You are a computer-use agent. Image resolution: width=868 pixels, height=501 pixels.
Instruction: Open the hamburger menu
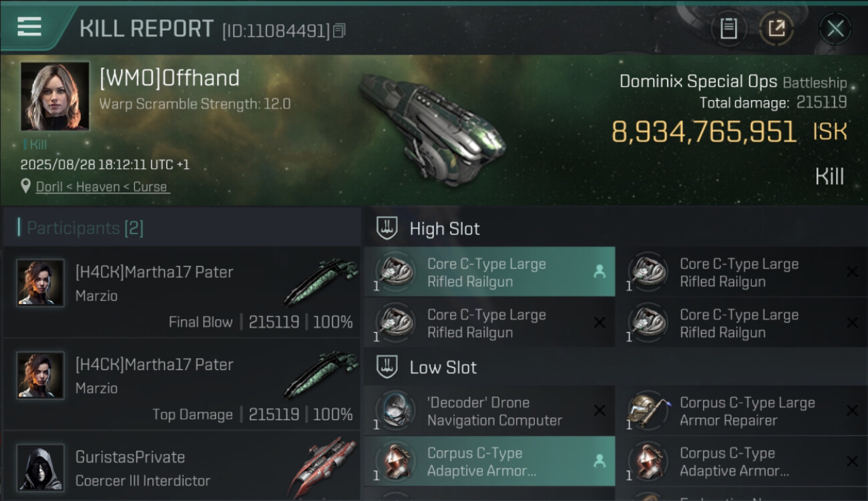[29, 27]
